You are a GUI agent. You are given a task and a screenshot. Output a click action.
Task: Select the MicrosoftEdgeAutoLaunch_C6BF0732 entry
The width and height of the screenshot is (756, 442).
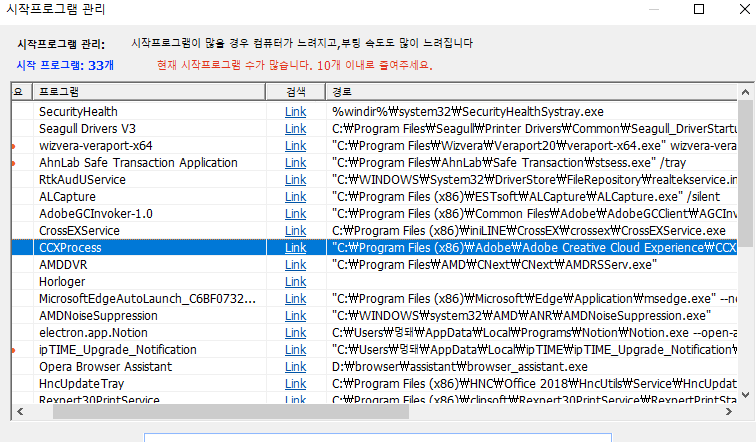147,299
